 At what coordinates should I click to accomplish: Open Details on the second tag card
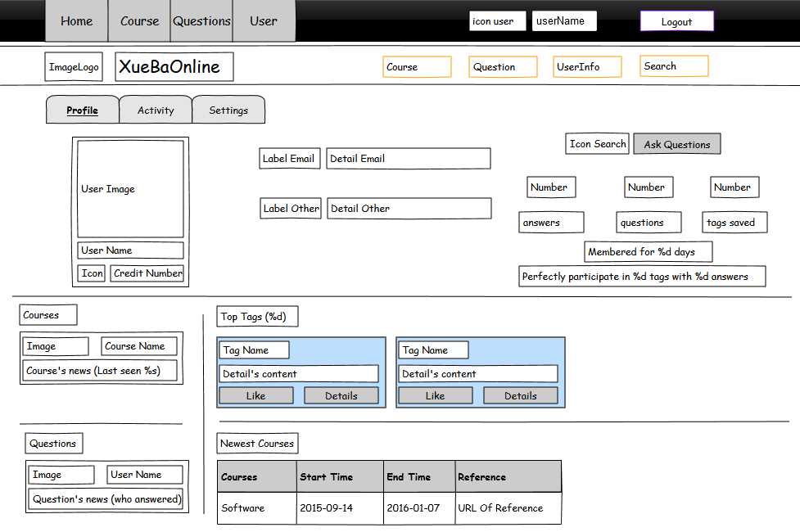pos(520,395)
